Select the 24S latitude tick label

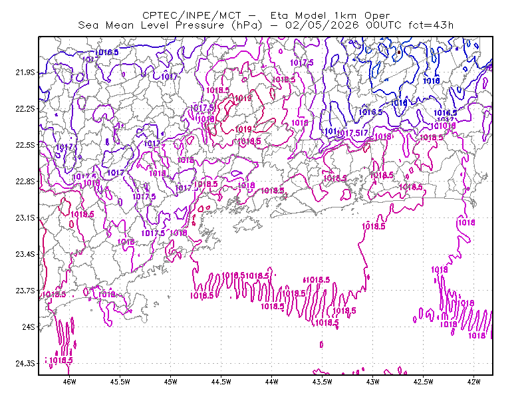point(29,327)
